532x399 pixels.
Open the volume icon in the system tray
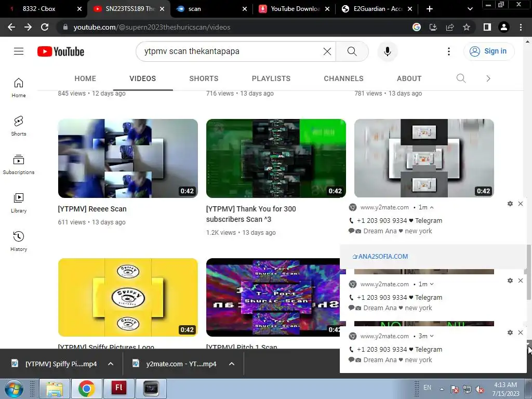click(480, 389)
